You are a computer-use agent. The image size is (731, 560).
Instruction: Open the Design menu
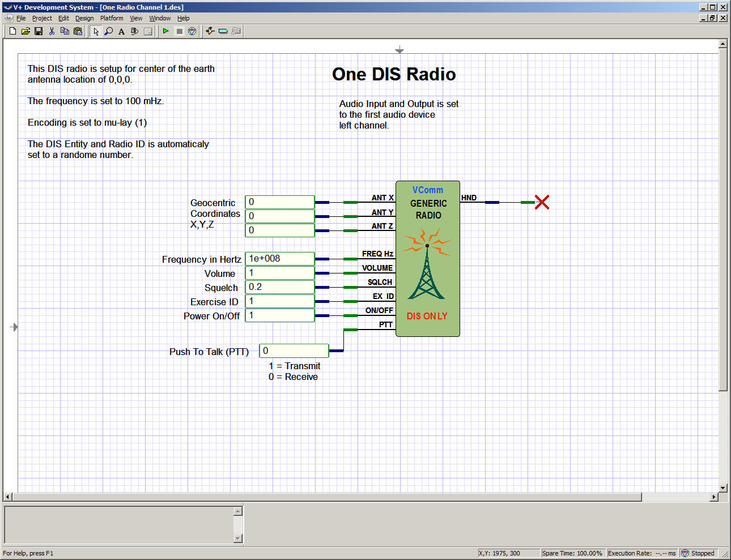(x=84, y=18)
